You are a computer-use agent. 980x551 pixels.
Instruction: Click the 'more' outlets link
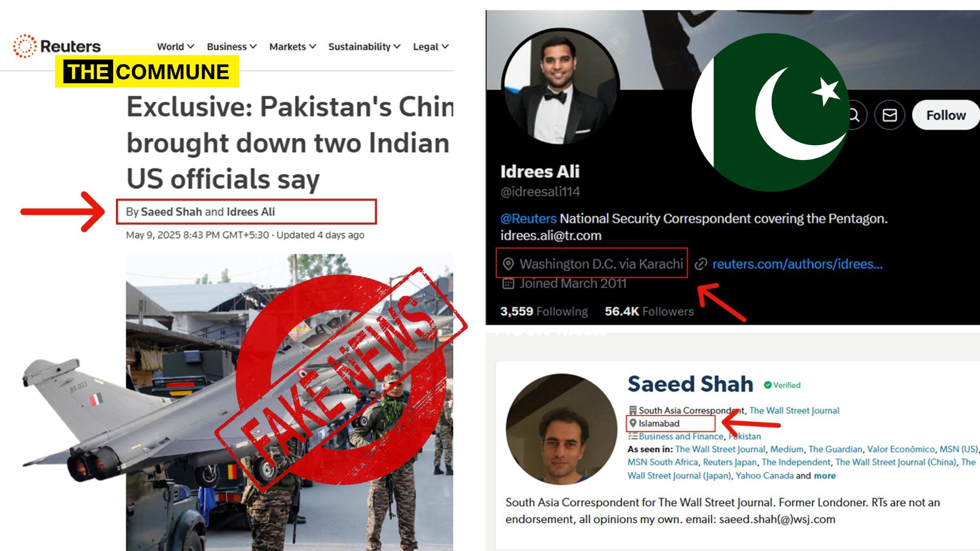825,475
